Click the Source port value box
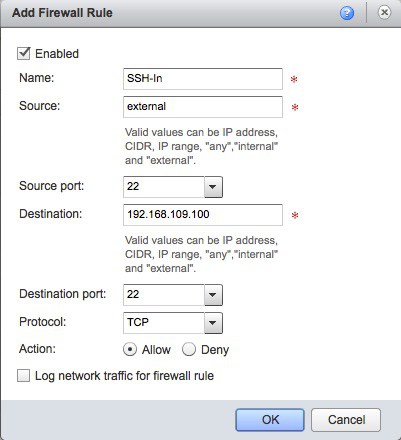The image size is (401, 440). click(164, 187)
